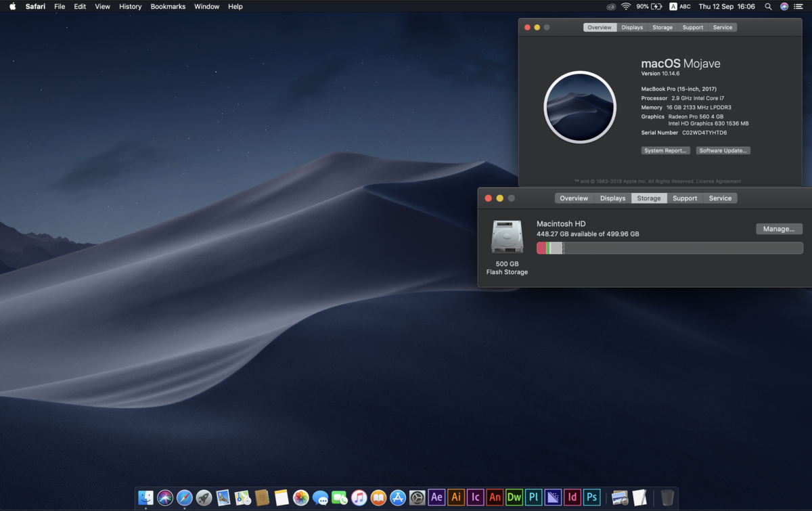
Task: Click the Wi-Fi status icon in menu bar
Action: [x=625, y=6]
